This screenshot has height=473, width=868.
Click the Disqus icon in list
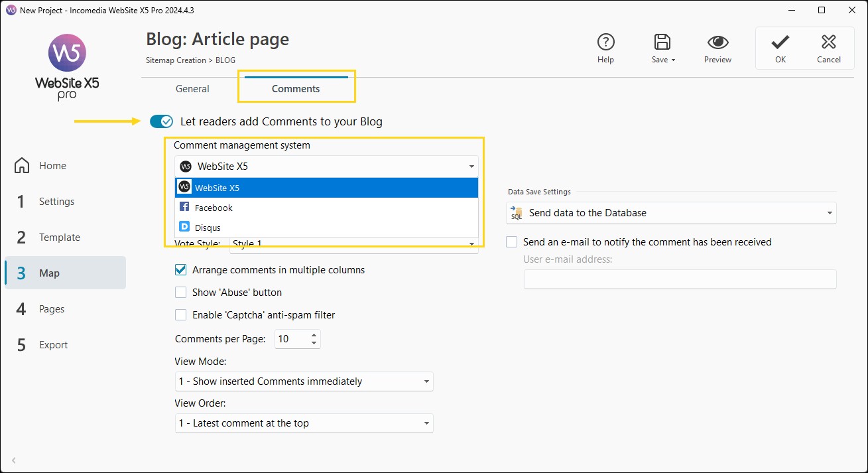point(184,227)
